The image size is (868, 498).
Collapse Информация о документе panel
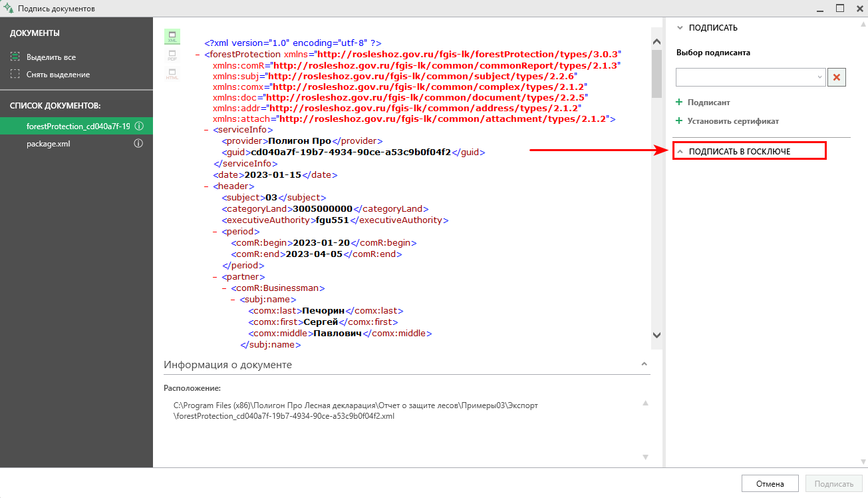(x=644, y=364)
